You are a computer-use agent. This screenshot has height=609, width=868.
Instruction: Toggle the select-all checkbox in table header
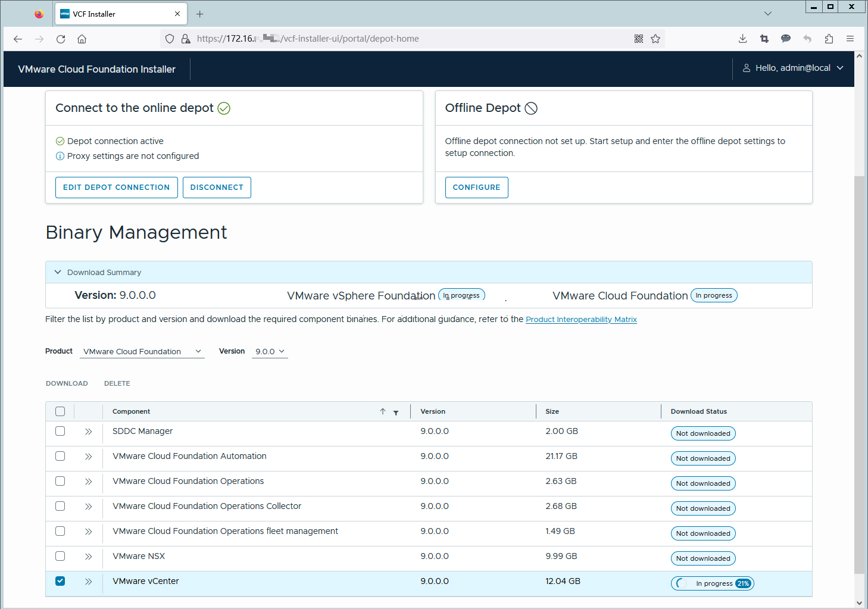(x=60, y=411)
